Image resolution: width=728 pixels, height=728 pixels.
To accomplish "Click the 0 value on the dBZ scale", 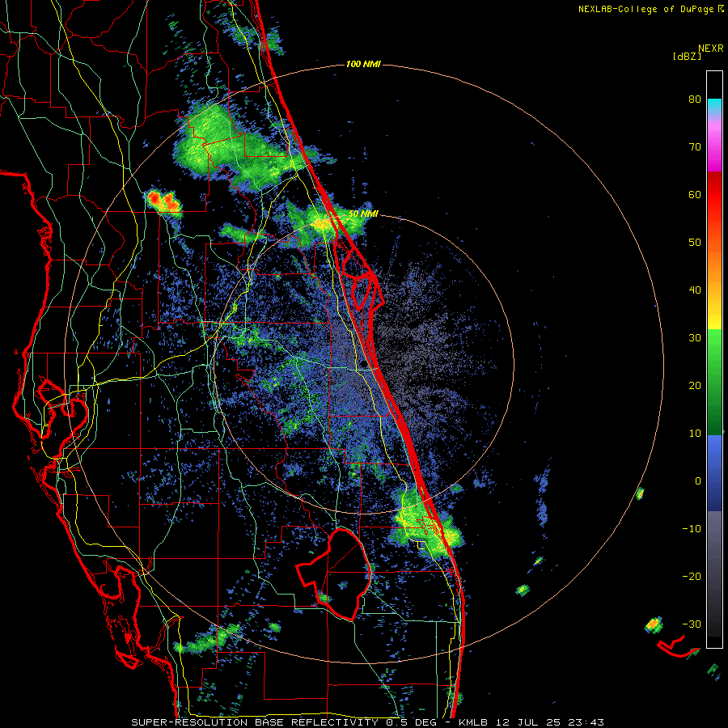I will pos(698,481).
